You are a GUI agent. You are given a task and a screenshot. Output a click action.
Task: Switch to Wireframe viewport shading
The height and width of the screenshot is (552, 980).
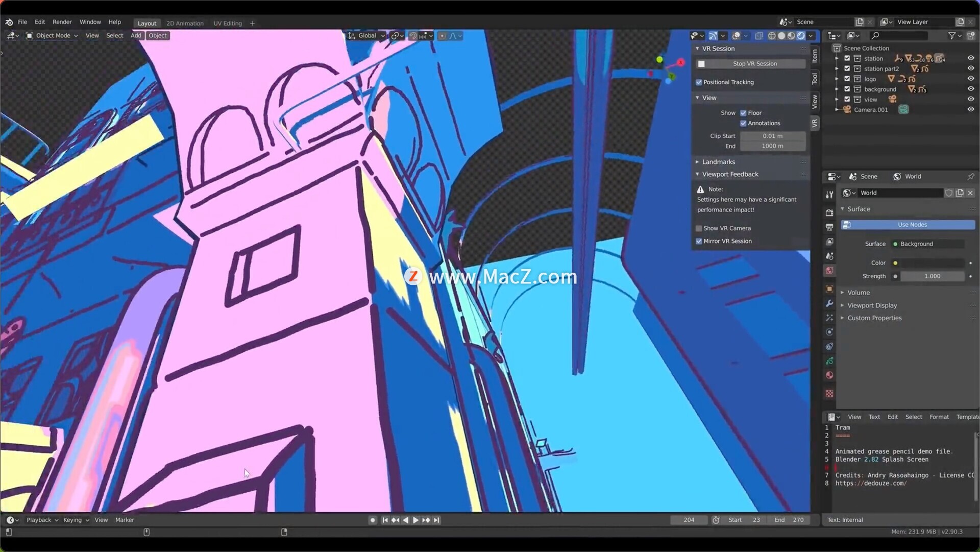coord(772,36)
